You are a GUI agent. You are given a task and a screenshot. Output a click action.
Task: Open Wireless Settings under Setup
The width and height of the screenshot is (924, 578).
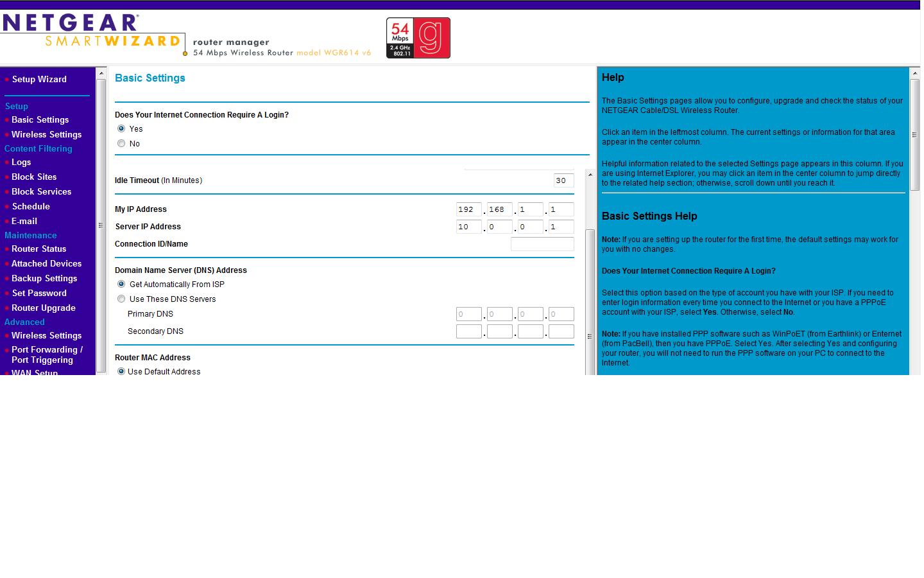[x=46, y=134]
